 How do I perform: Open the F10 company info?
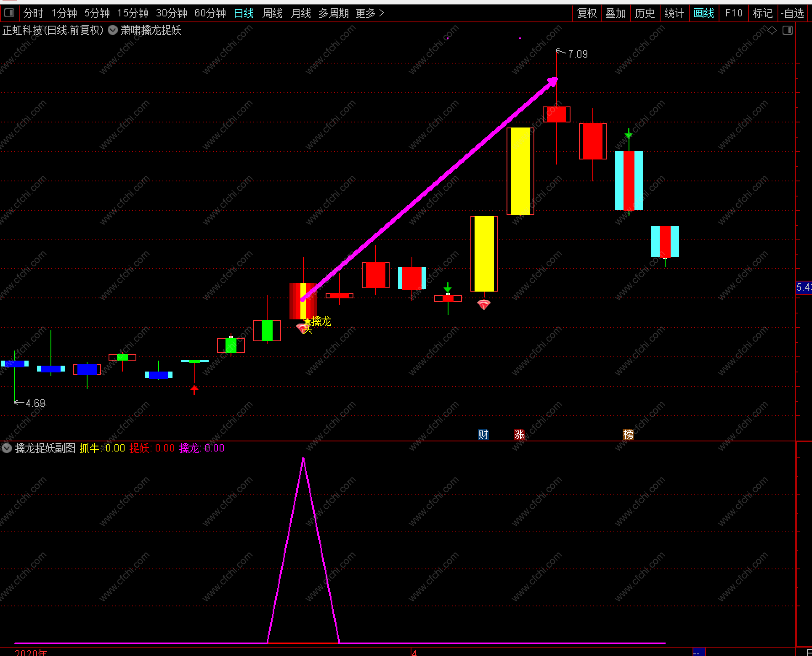tap(734, 13)
